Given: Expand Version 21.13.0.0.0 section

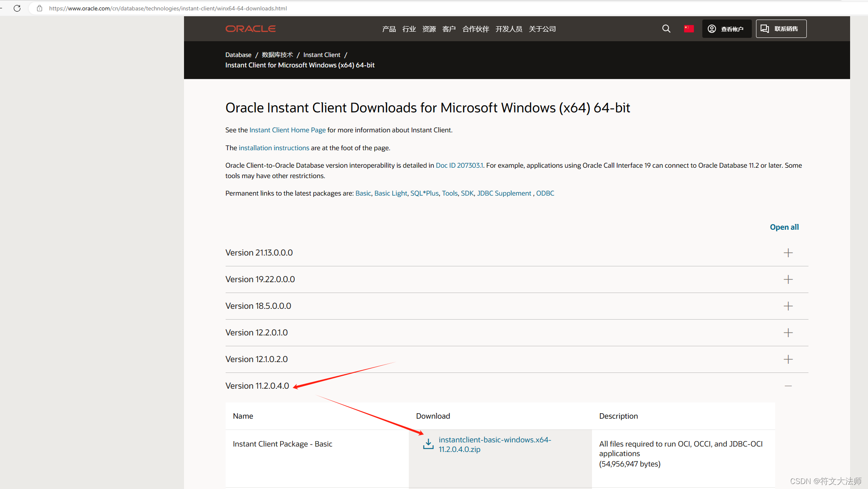Looking at the screenshot, I should pyautogui.click(x=788, y=253).
